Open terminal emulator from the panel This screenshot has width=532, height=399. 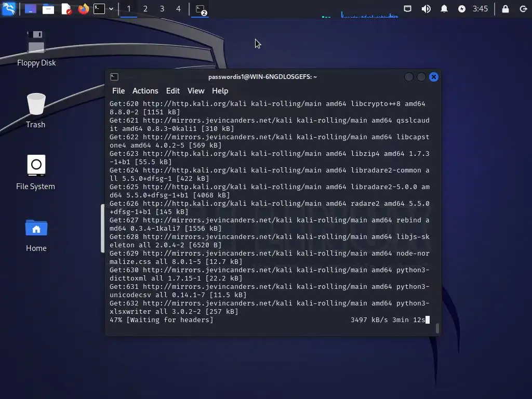click(99, 9)
